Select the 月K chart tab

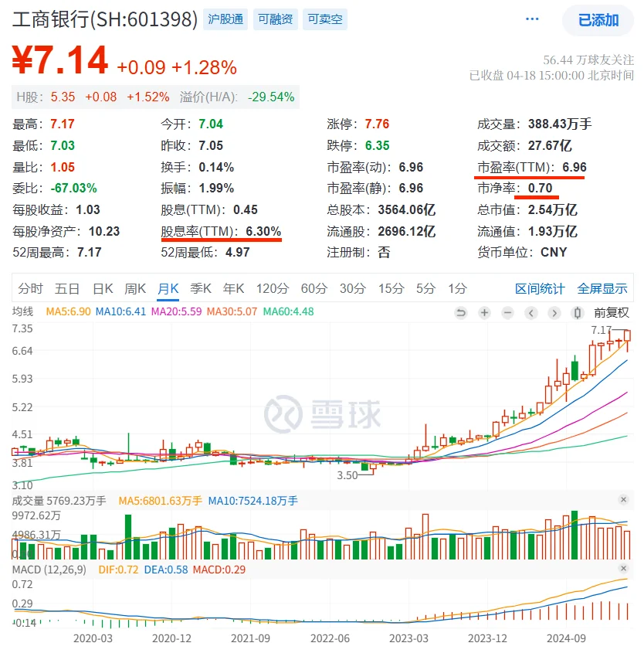click(x=168, y=288)
